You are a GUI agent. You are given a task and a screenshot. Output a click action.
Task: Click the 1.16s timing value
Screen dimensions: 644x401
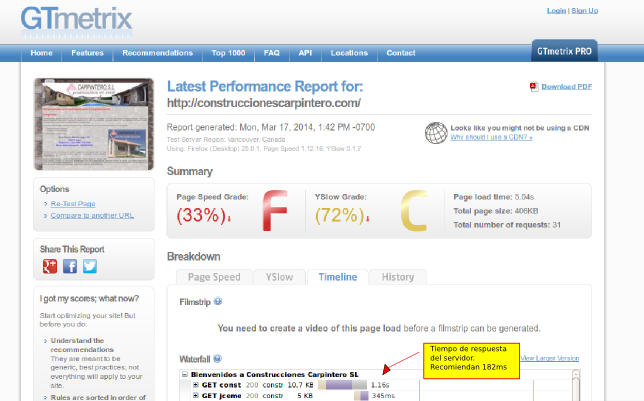pyautogui.click(x=380, y=385)
